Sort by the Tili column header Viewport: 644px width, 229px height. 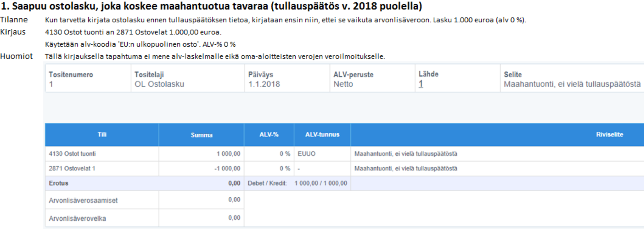[x=102, y=134]
